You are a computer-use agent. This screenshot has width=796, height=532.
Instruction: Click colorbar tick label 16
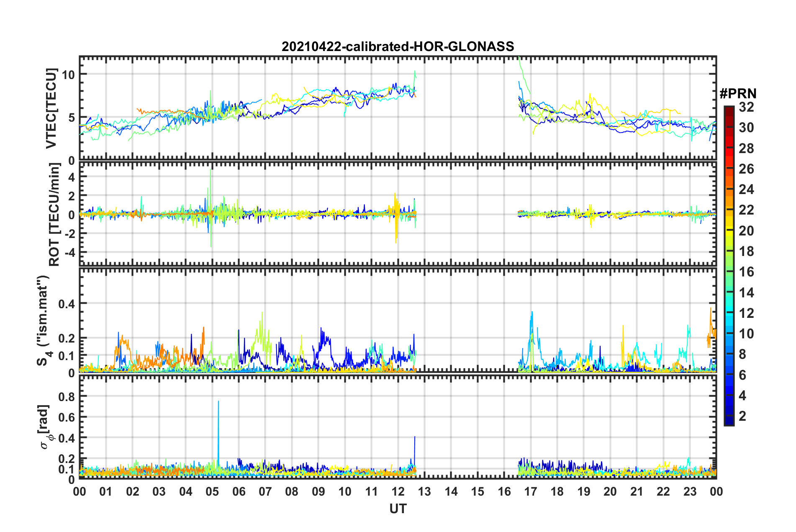pos(746,272)
